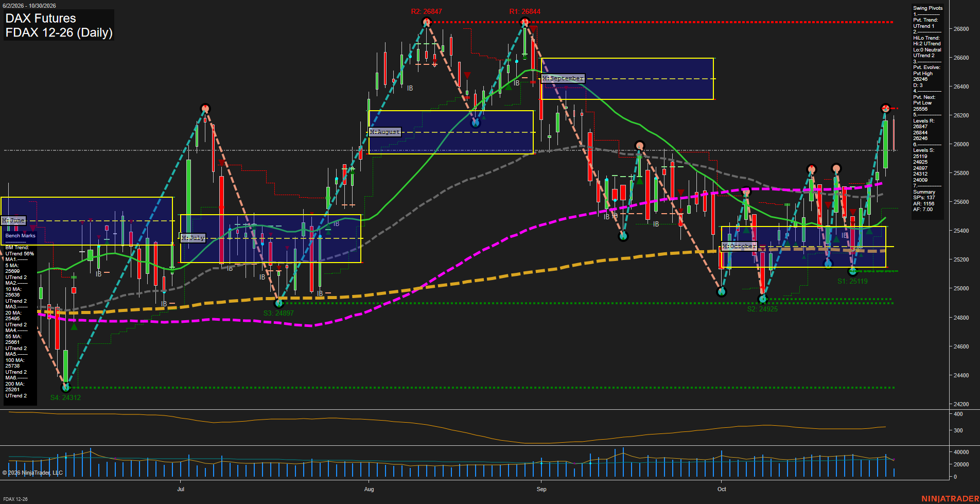Screen dimensions: 980x504
Task: Click the BM Trend: UTrend 56% text
Action: pos(20,251)
